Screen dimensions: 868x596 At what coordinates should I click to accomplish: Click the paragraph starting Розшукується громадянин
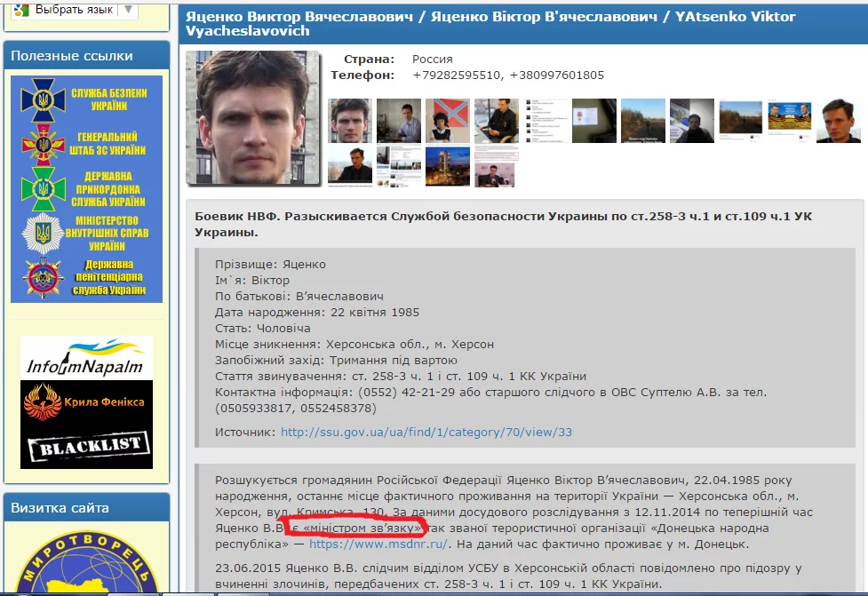pos(514,512)
